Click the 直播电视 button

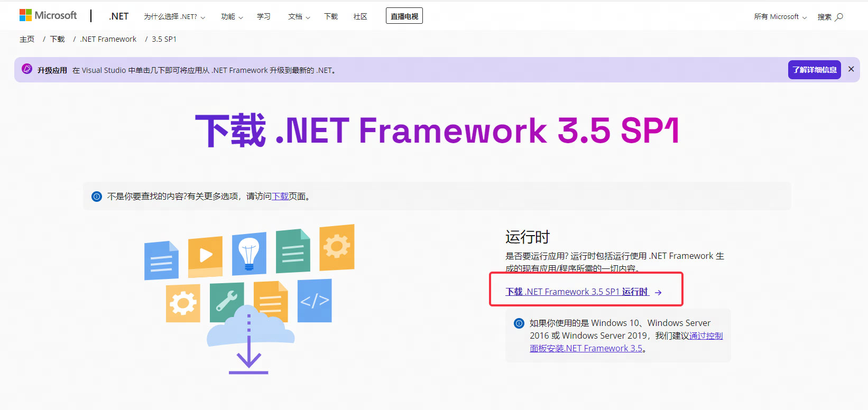(404, 16)
